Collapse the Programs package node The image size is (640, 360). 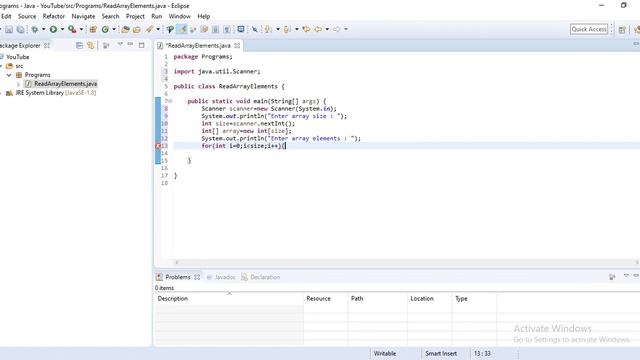[9, 75]
